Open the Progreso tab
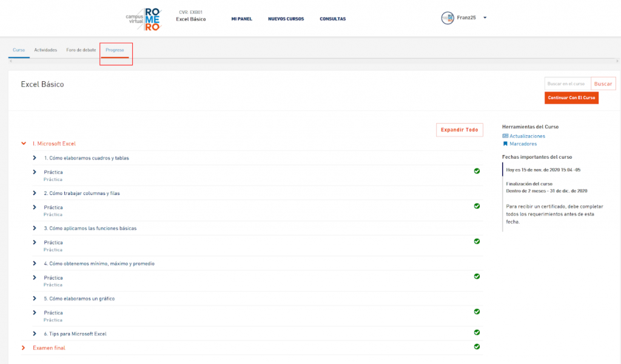This screenshot has width=621, height=364. pyautogui.click(x=115, y=50)
